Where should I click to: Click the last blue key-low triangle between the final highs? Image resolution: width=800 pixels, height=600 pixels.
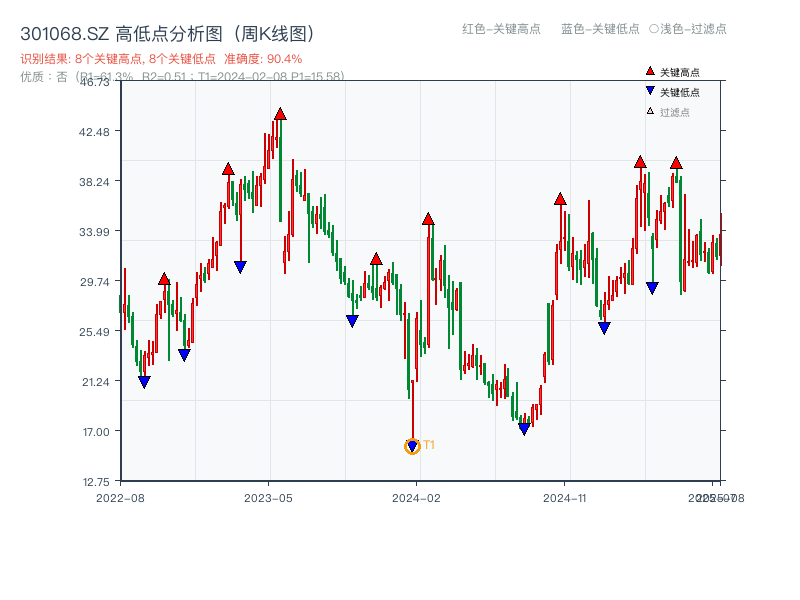click(652, 288)
